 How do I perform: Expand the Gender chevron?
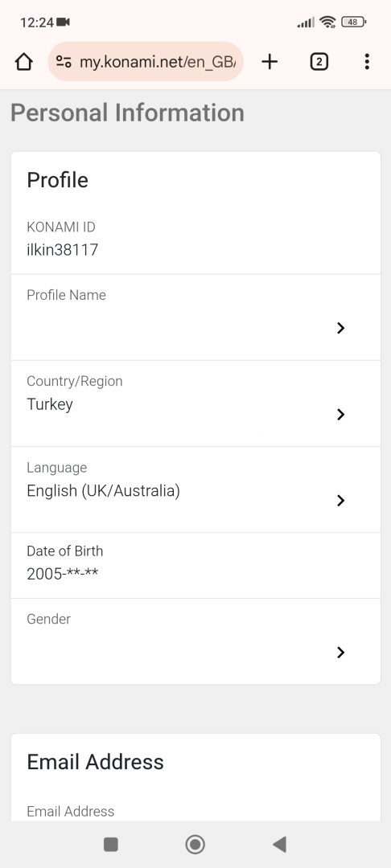click(x=340, y=653)
